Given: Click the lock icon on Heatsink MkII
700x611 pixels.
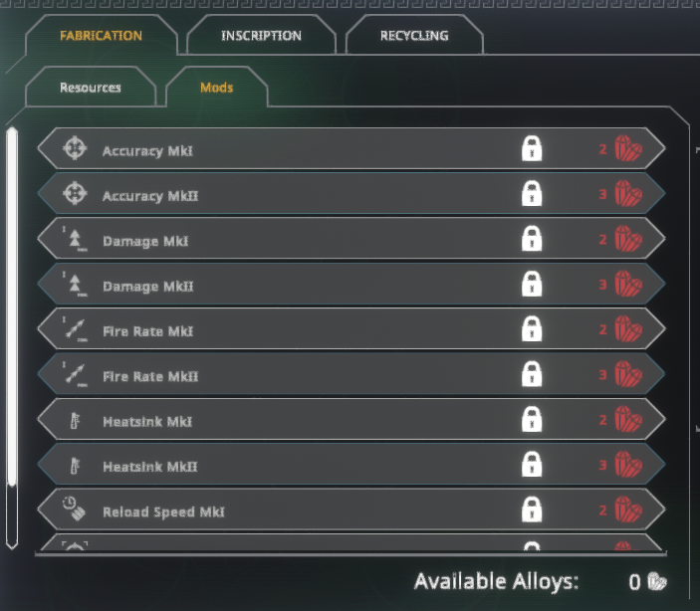Looking at the screenshot, I should [x=532, y=464].
